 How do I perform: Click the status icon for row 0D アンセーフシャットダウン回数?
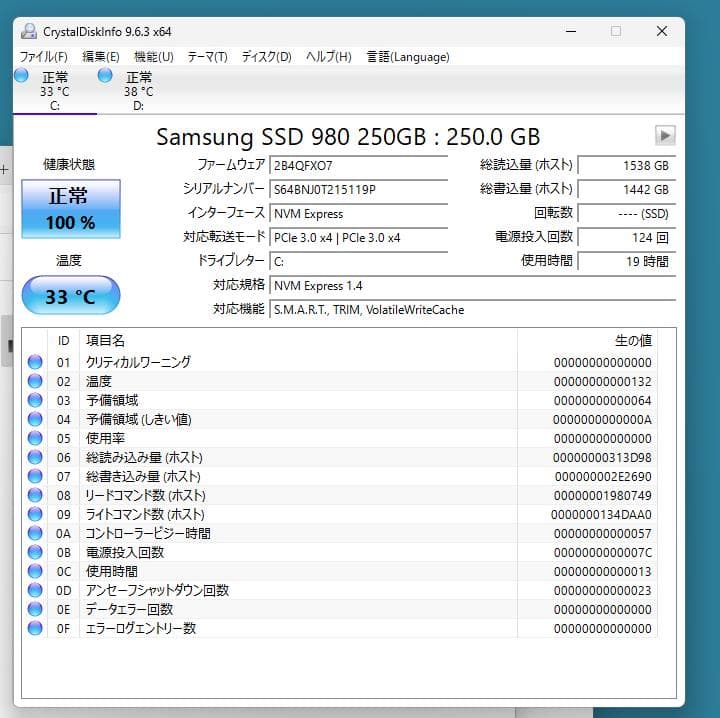coord(35,590)
